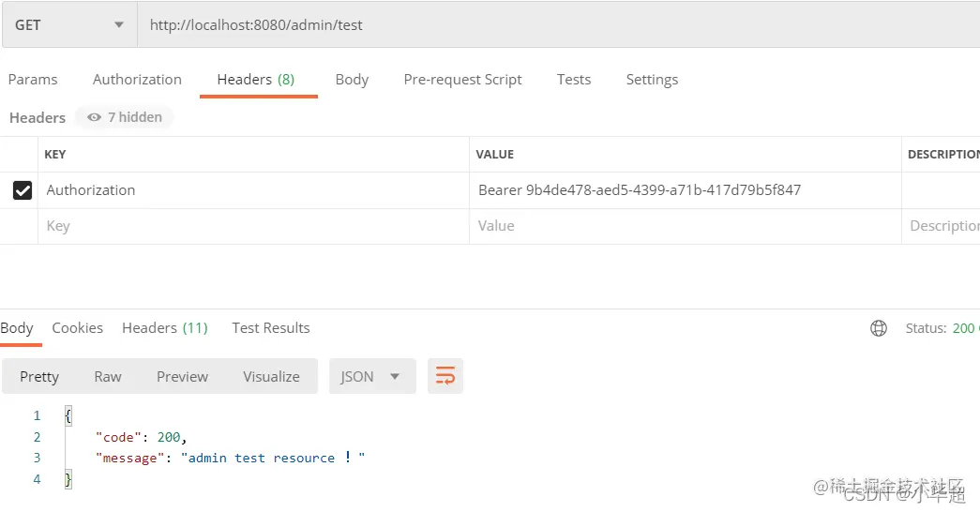Open the response Cookies tab
Screen dimensions: 980x512
click(78, 327)
